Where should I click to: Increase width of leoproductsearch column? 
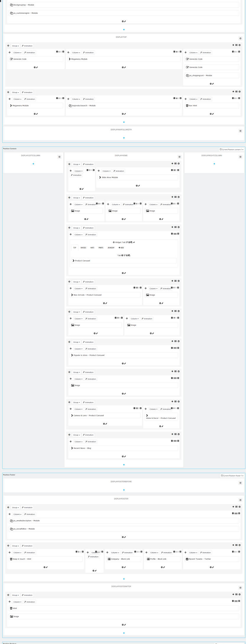tap(180, 98)
